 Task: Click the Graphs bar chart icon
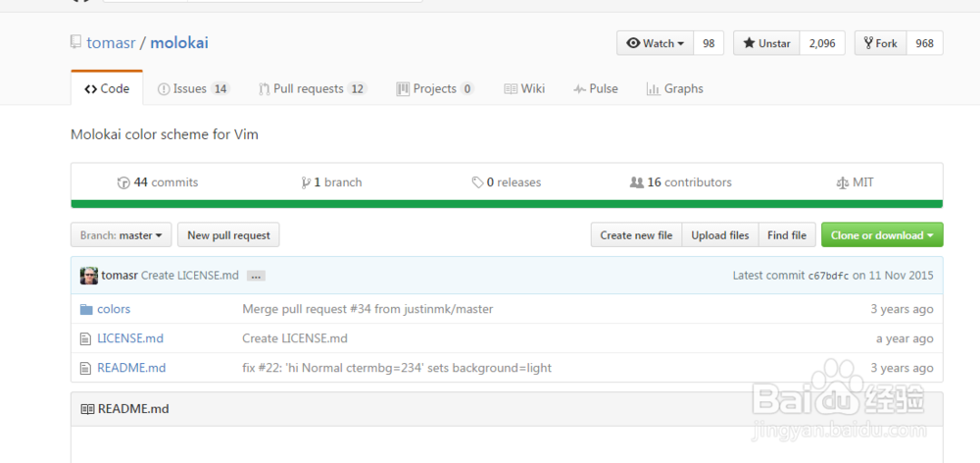[653, 89]
